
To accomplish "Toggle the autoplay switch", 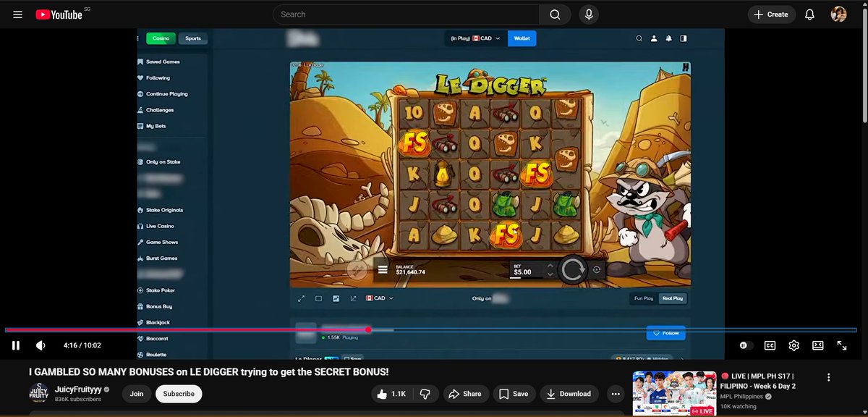I will coord(747,346).
